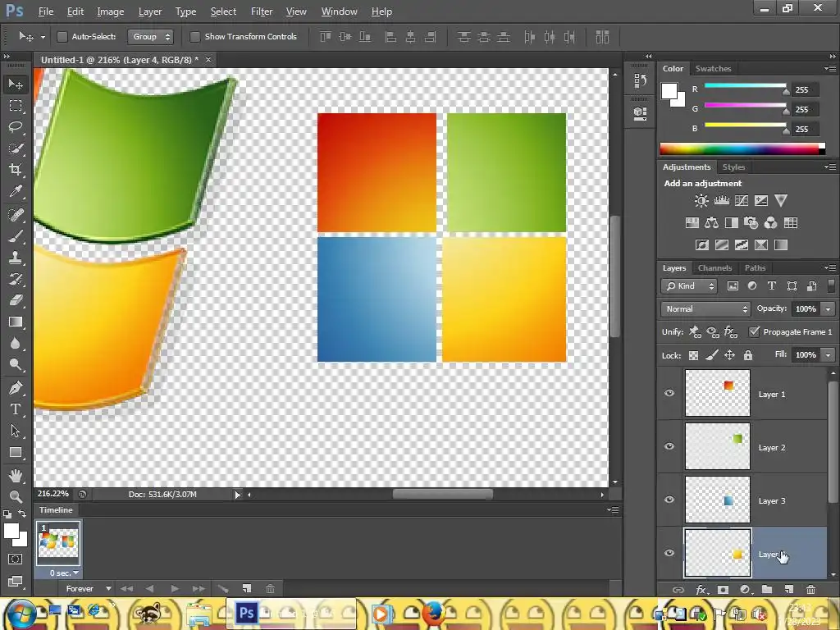Open the Opacity value dropdown arrow
The width and height of the screenshot is (840, 630).
pyautogui.click(x=829, y=309)
